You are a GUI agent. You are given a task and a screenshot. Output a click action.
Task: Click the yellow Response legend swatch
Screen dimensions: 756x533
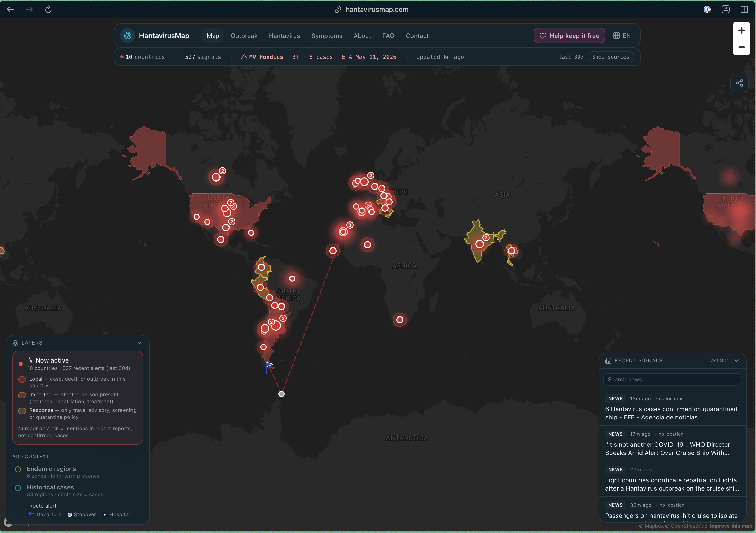(x=22, y=411)
